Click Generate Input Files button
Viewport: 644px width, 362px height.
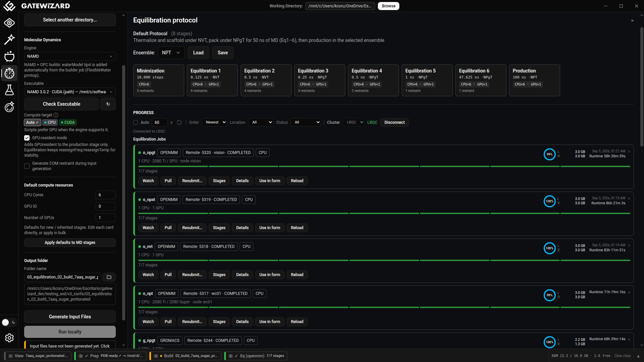point(70,317)
